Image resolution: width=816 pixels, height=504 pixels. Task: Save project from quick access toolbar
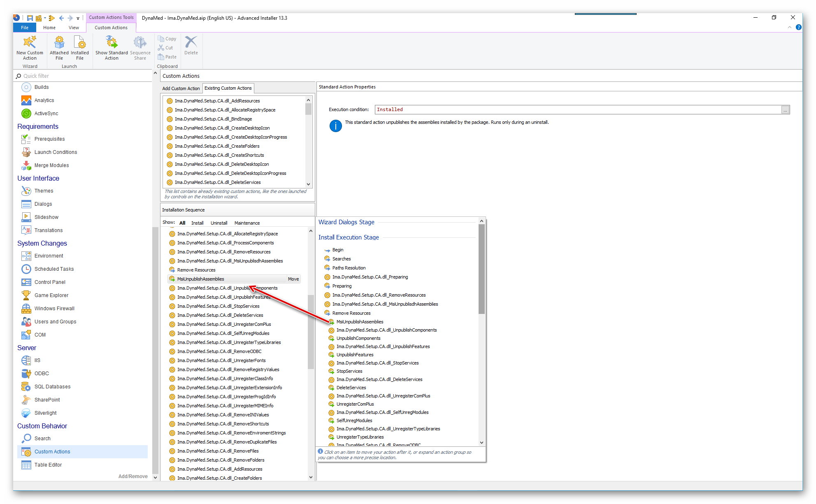30,18
